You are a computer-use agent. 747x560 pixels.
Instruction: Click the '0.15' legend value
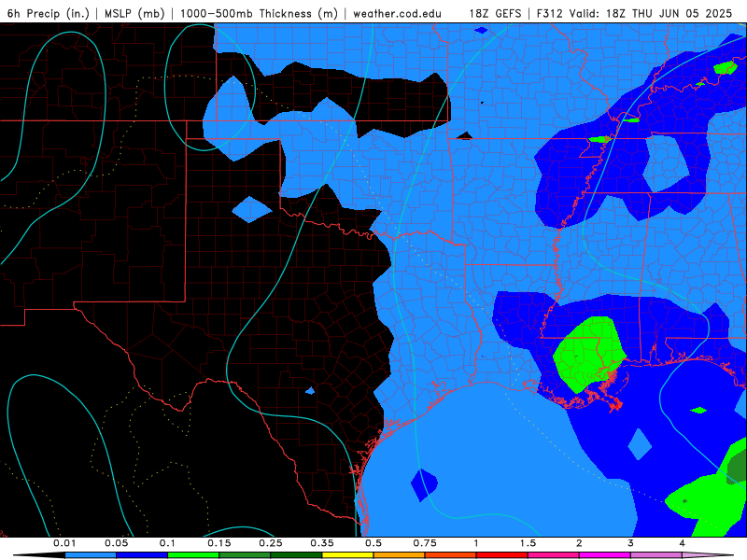coord(219,543)
